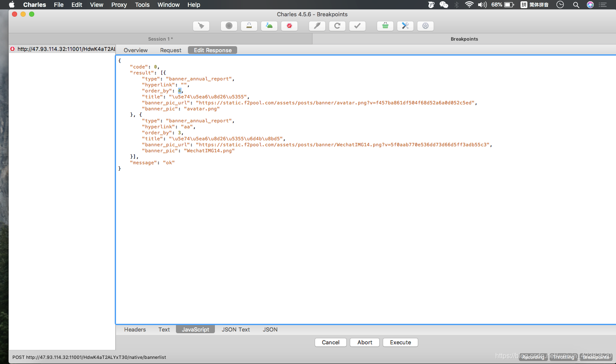
Task: Click the Cancel button
Action: click(x=330, y=342)
